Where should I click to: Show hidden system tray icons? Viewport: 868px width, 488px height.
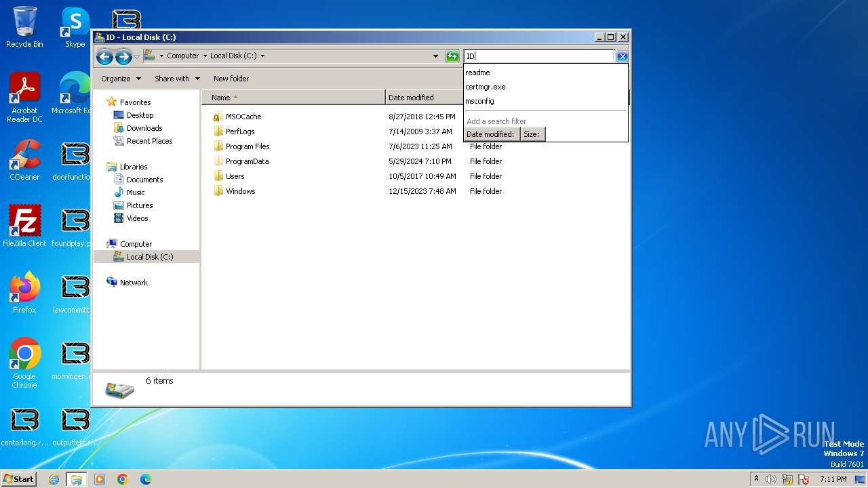point(756,479)
